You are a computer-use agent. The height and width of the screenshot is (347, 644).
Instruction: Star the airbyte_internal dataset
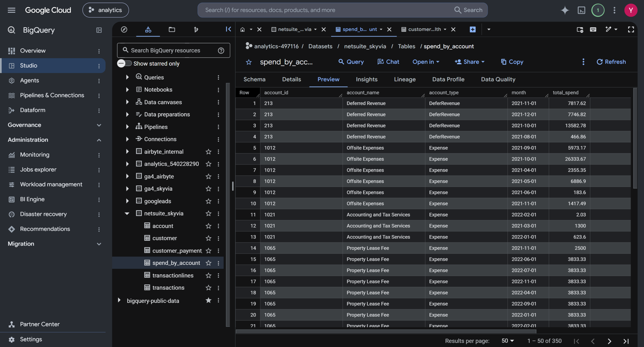pyautogui.click(x=208, y=152)
